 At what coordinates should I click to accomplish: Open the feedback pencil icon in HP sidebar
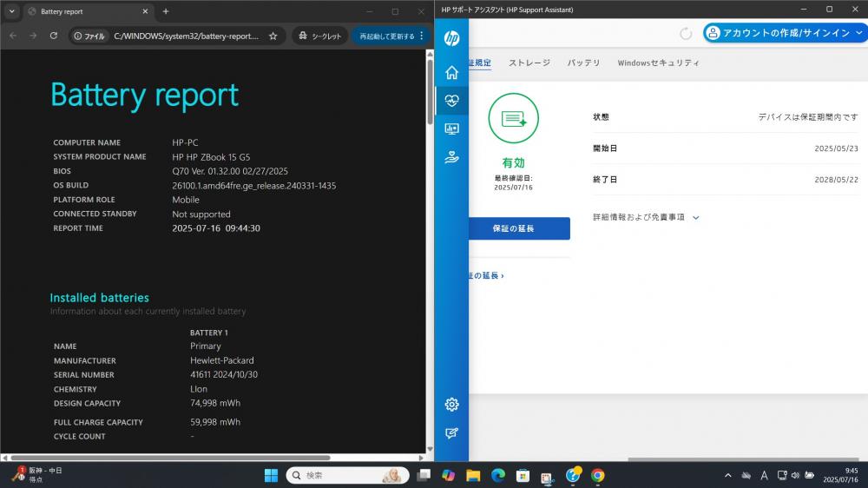[451, 433]
